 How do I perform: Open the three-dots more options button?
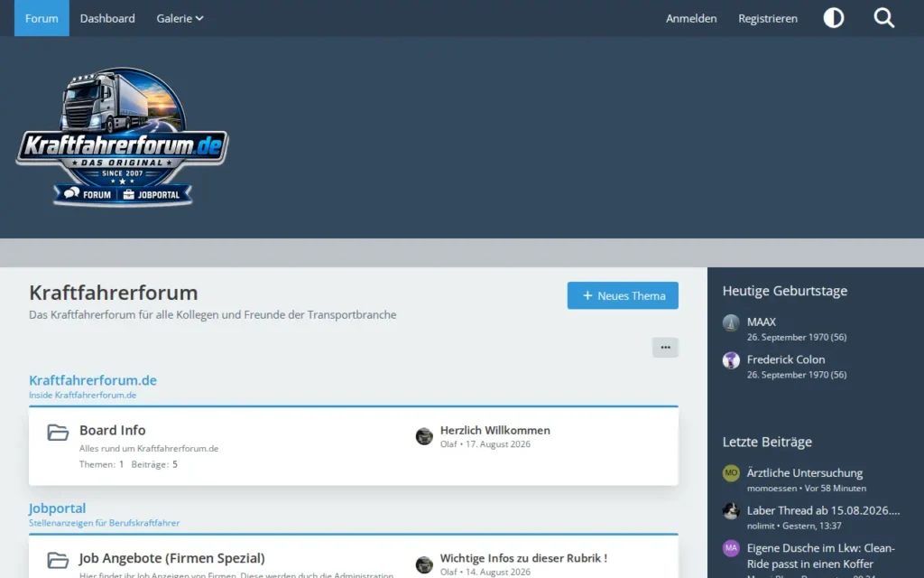click(x=665, y=348)
